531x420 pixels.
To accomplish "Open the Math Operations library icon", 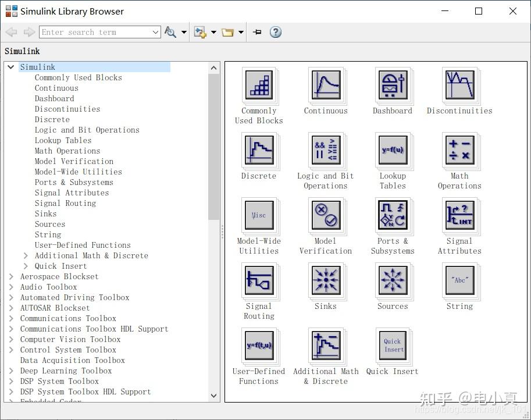I will tap(459, 150).
